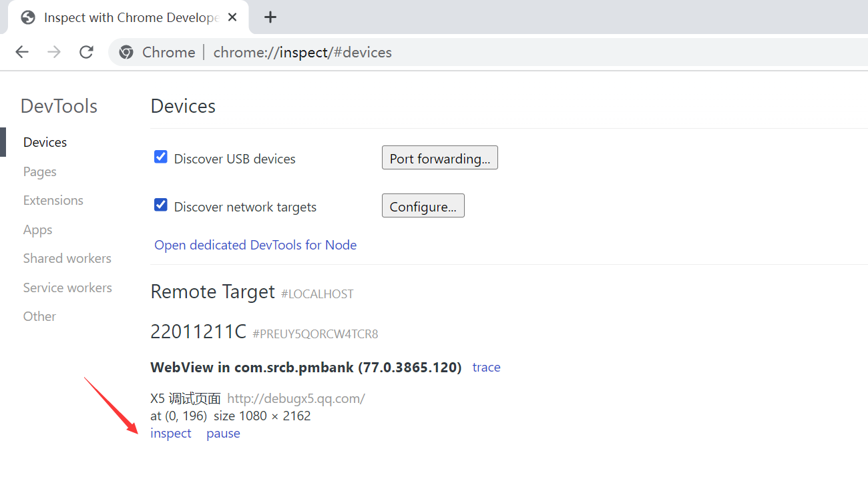Pause the X5 debug page target
This screenshot has height=487, width=868.
coord(223,434)
